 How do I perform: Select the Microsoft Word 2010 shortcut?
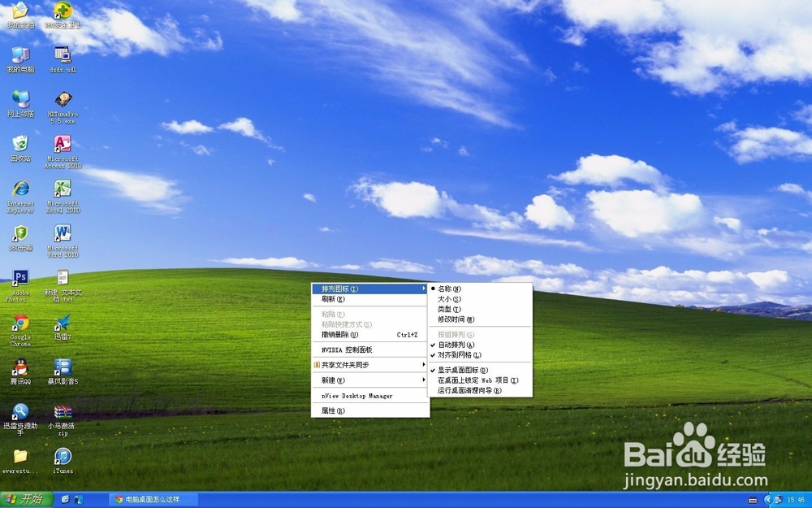coord(63,241)
